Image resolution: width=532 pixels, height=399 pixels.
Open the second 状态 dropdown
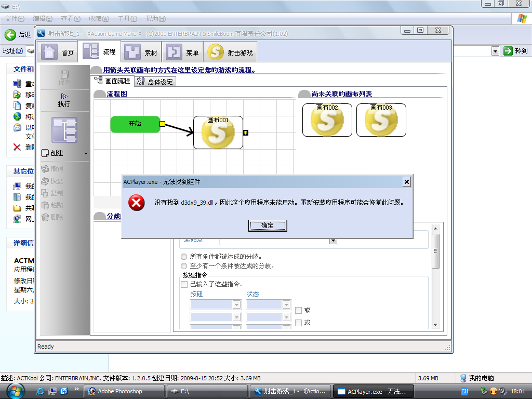click(286, 317)
